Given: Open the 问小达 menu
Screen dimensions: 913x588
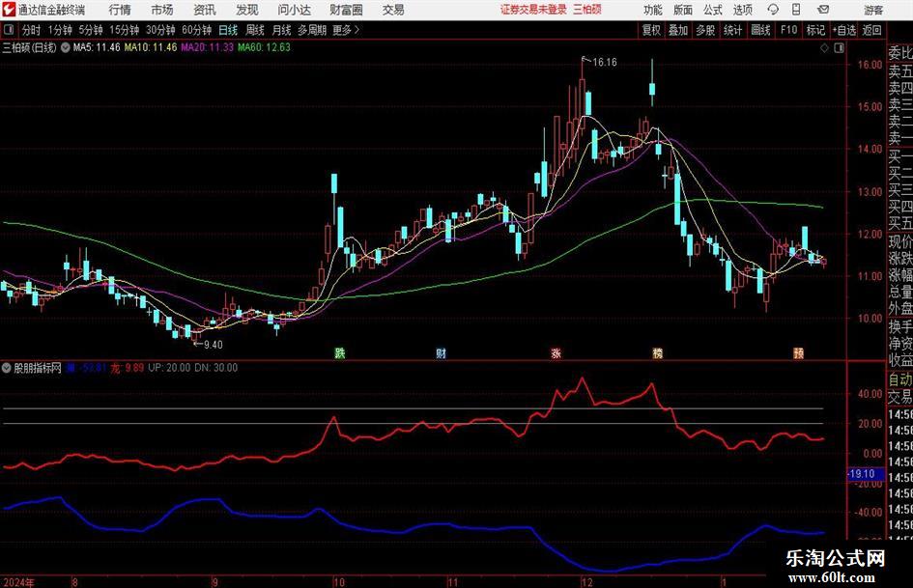Looking at the screenshot, I should point(294,10).
